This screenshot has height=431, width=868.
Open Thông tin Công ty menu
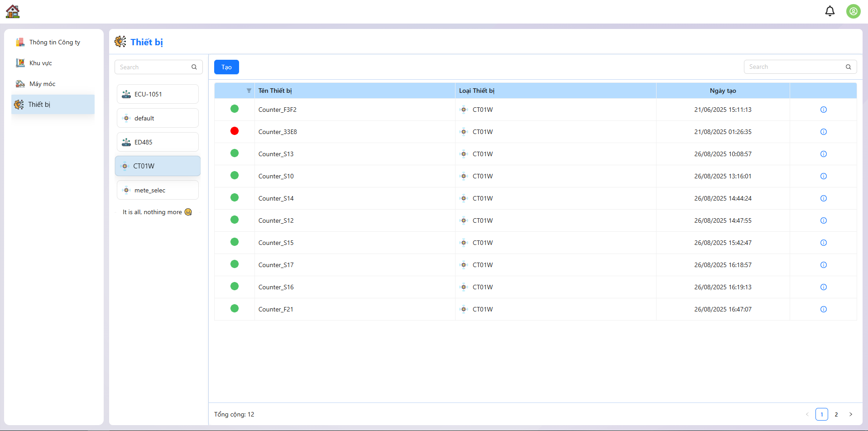(54, 42)
